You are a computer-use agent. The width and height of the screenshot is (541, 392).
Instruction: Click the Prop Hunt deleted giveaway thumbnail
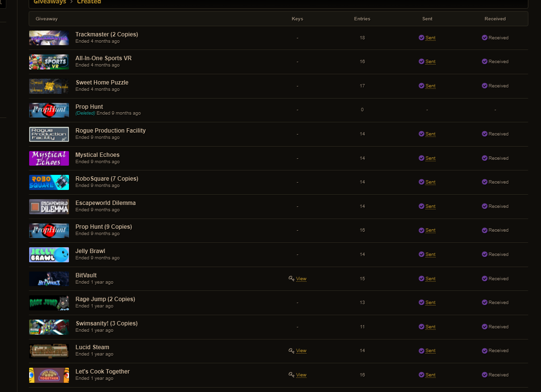coord(49,110)
